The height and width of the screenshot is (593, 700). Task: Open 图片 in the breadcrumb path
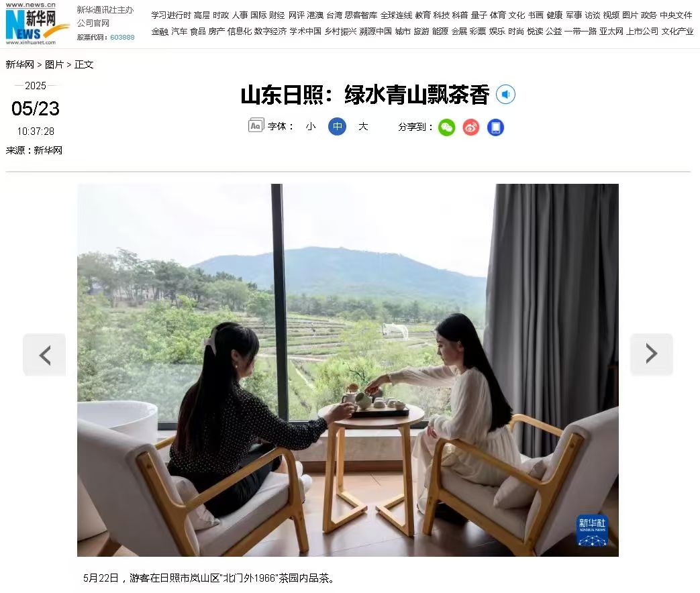pos(54,64)
